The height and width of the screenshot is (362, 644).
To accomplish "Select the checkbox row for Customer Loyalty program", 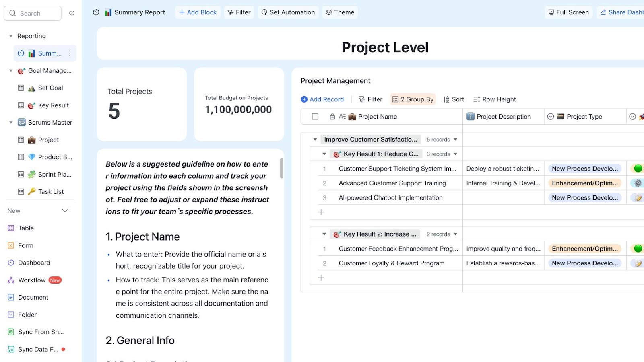I will tap(324, 263).
